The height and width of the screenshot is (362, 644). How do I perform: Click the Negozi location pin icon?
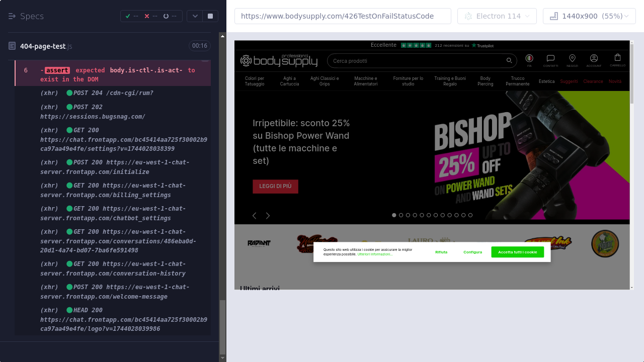(572, 59)
